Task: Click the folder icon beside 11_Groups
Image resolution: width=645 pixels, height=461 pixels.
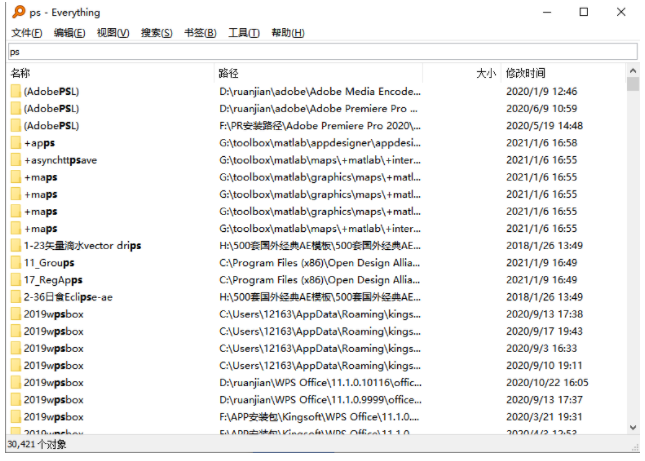Action: (16, 263)
